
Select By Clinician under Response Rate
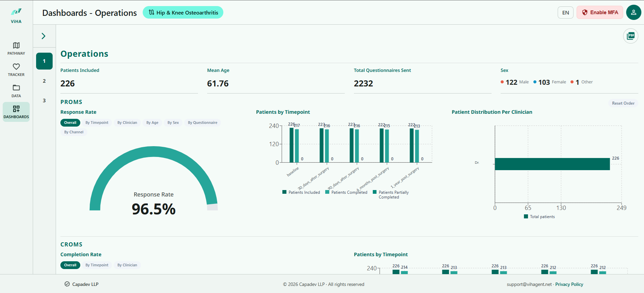pos(127,123)
